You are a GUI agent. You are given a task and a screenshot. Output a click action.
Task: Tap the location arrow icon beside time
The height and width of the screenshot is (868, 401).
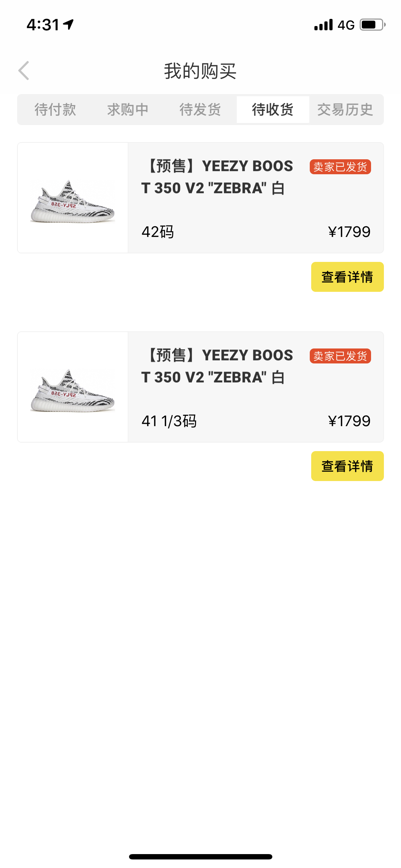pos(68,24)
